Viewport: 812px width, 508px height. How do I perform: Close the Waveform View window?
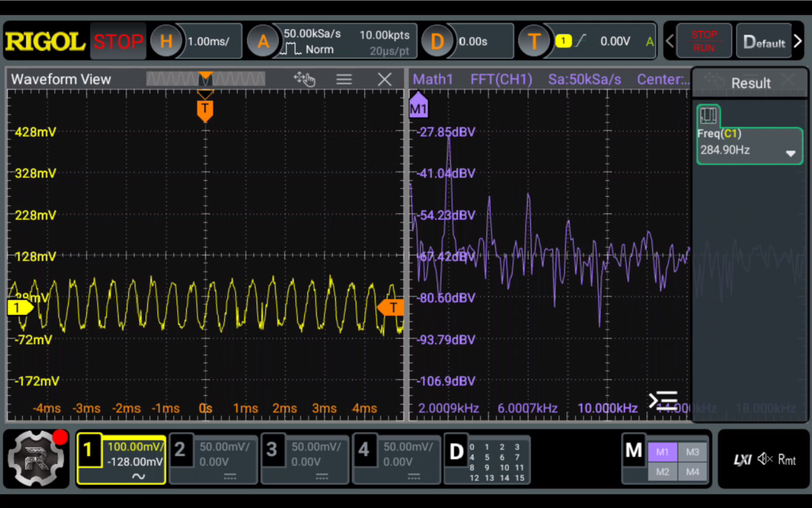tap(384, 79)
